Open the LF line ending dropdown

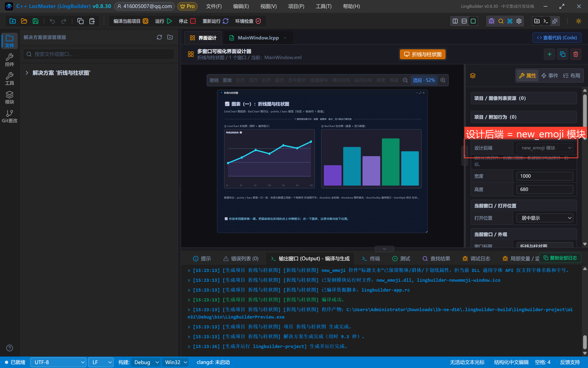(101, 362)
